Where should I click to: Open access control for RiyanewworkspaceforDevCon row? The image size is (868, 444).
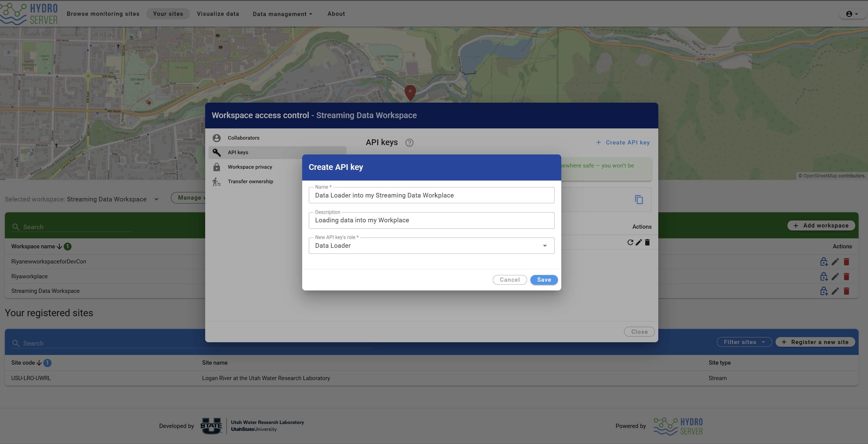(x=823, y=262)
